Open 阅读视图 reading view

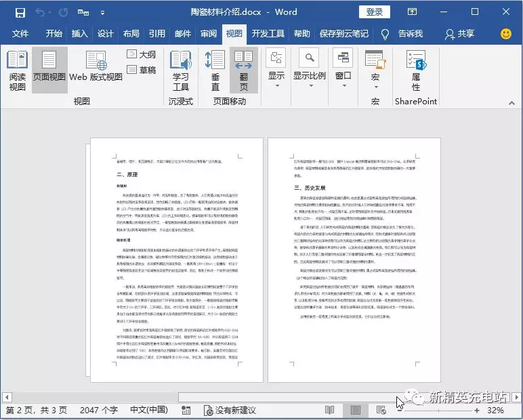tap(17, 70)
